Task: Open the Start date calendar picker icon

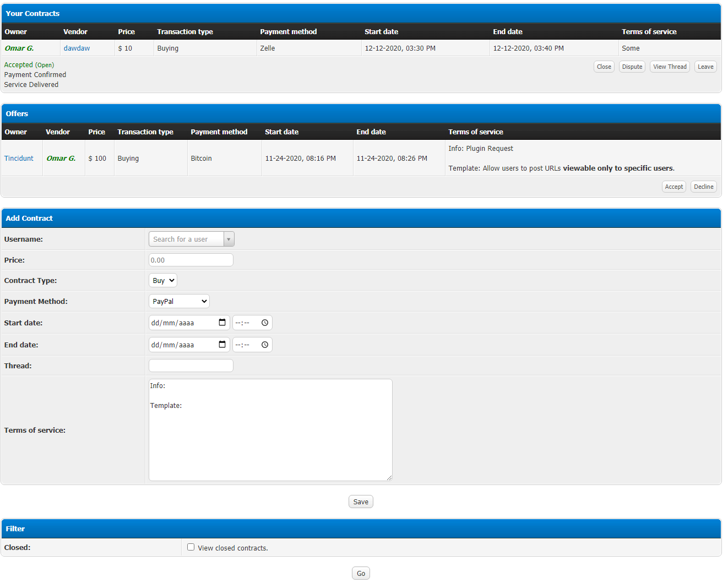Action: click(222, 323)
